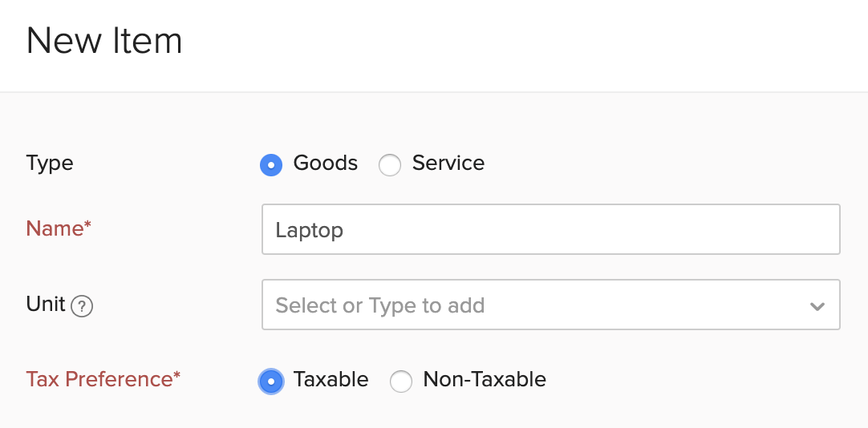Click the "Unit" field label text
This screenshot has height=428, width=868.
click(x=46, y=305)
